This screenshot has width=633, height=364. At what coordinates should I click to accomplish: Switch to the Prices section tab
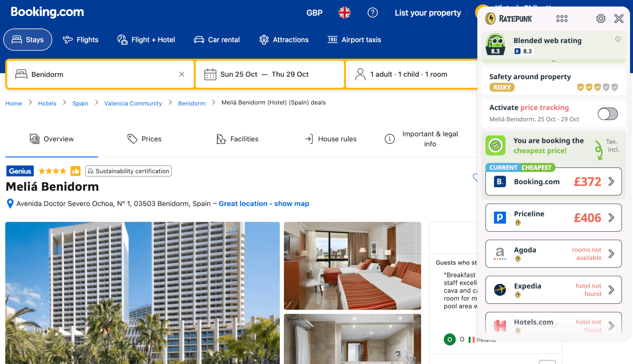point(144,139)
